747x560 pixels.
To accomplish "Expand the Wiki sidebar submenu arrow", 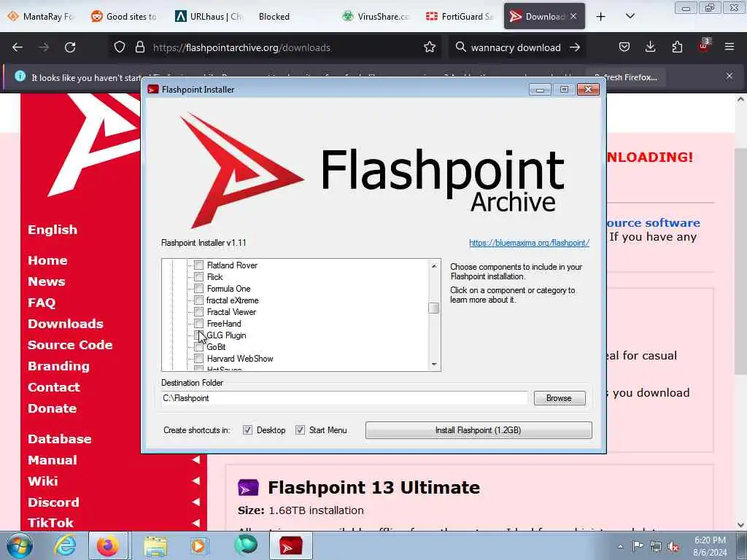I will (196, 481).
